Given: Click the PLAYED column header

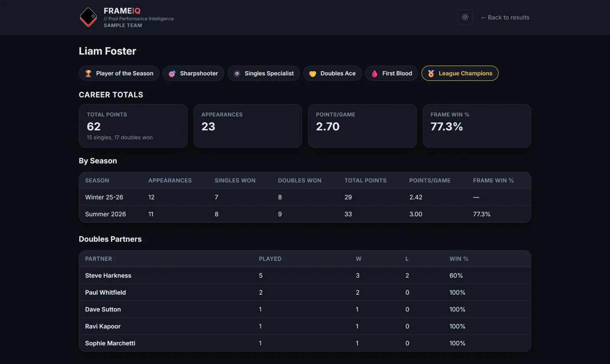Looking at the screenshot, I should coord(270,259).
